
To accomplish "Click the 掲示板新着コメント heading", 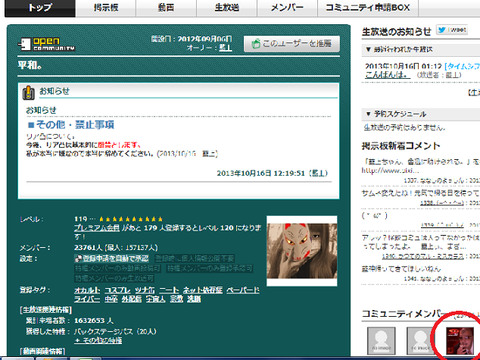I will 401,146.
